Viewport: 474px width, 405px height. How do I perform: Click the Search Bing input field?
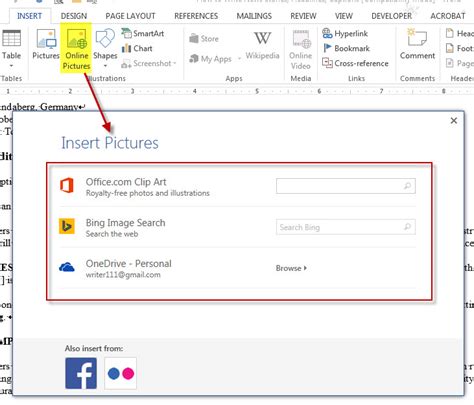(346, 227)
